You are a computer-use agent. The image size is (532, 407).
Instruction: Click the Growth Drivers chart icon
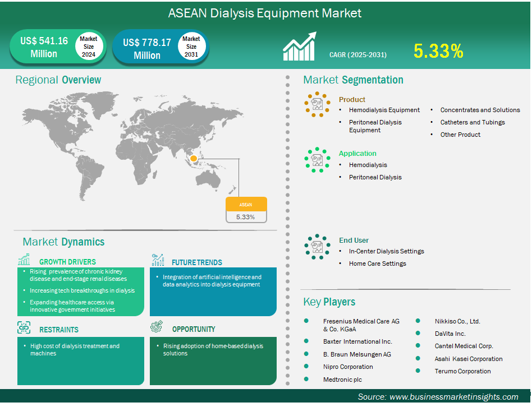24,259
